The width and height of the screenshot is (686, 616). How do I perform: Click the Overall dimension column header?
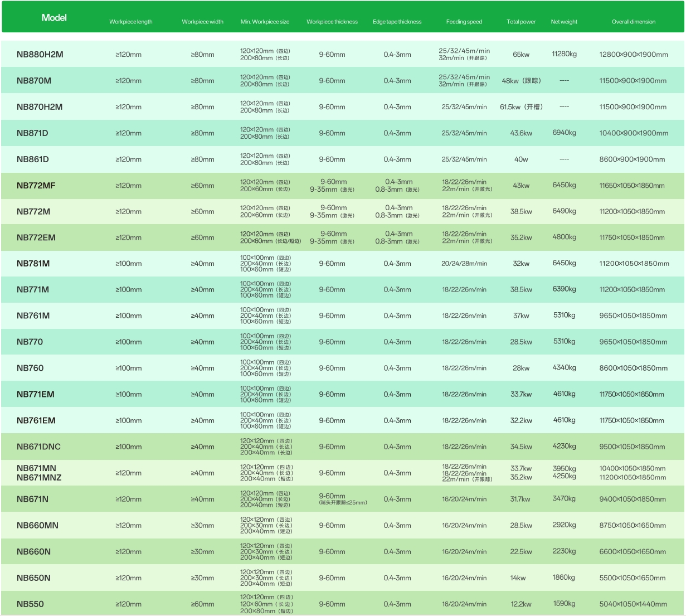(633, 22)
